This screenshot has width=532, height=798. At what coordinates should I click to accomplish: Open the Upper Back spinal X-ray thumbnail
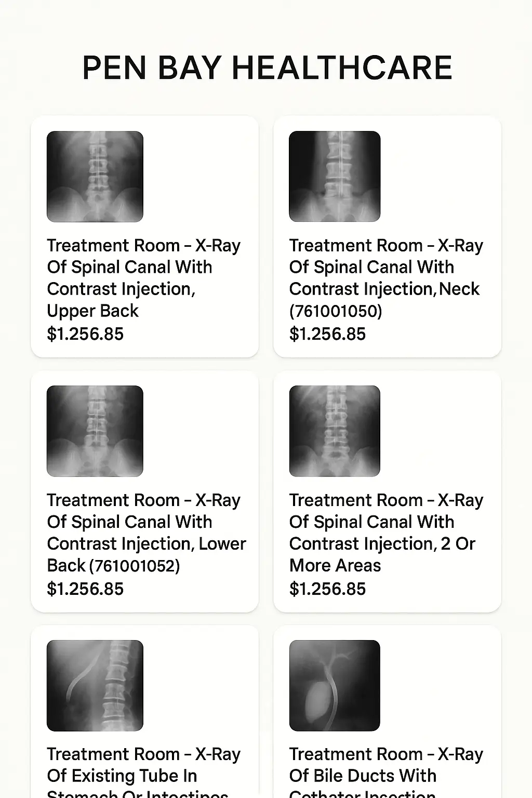tap(95, 177)
